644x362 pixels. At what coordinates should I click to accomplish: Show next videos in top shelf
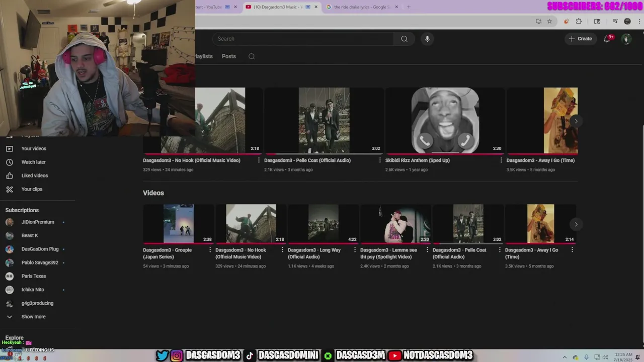(x=576, y=121)
